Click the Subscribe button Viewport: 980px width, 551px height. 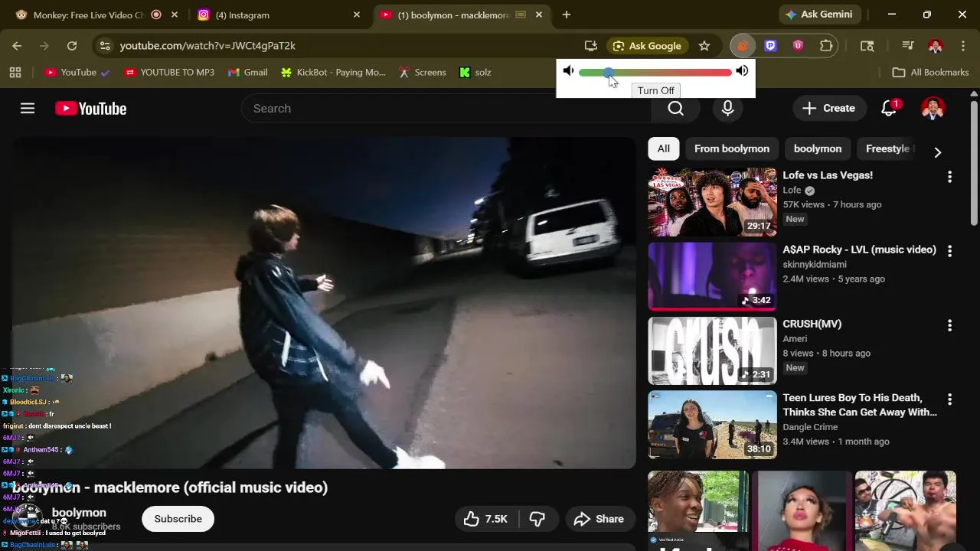178,519
